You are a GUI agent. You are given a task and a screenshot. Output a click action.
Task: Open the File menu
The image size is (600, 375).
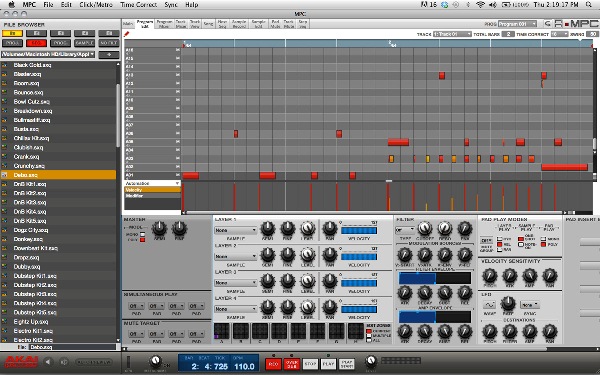coord(48,5)
